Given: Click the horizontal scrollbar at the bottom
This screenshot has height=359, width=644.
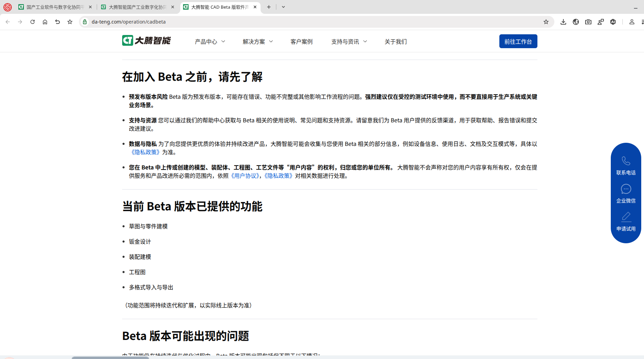Looking at the screenshot, I should pos(110,357).
